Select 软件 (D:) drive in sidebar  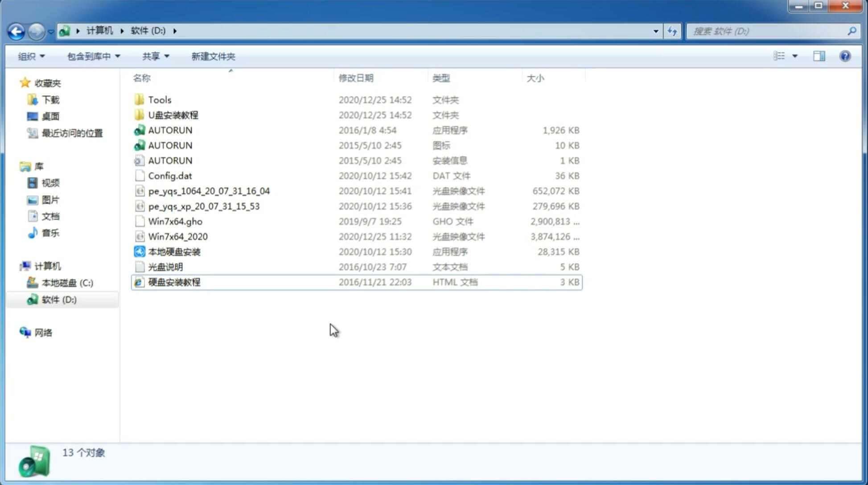[59, 299]
